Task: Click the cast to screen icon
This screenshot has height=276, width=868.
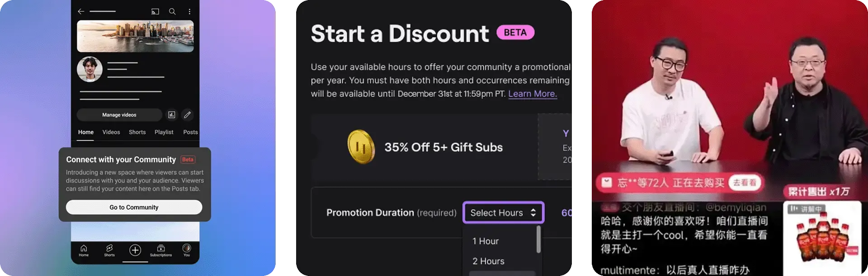Action: 155,11
